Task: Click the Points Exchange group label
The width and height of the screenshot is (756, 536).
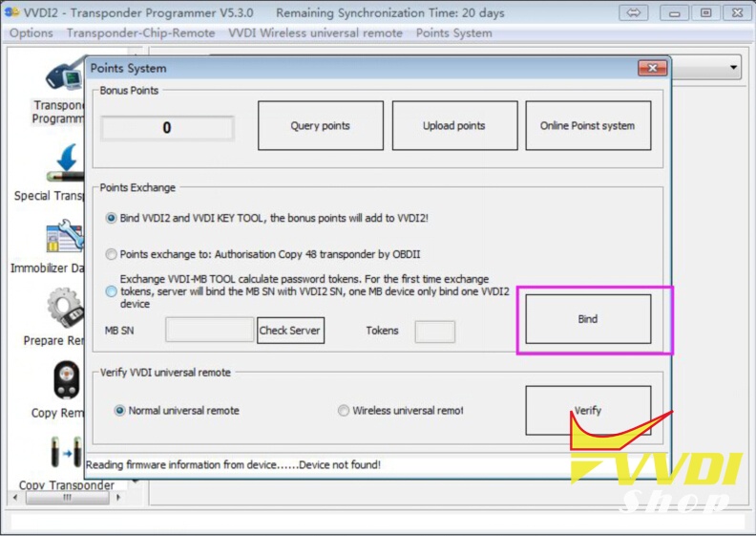Action: (x=137, y=187)
